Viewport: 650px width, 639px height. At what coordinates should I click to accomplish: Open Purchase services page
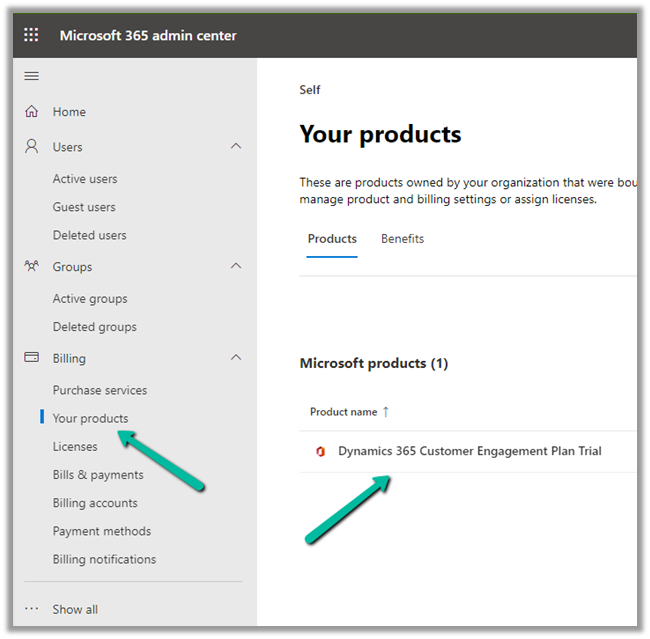coord(100,390)
